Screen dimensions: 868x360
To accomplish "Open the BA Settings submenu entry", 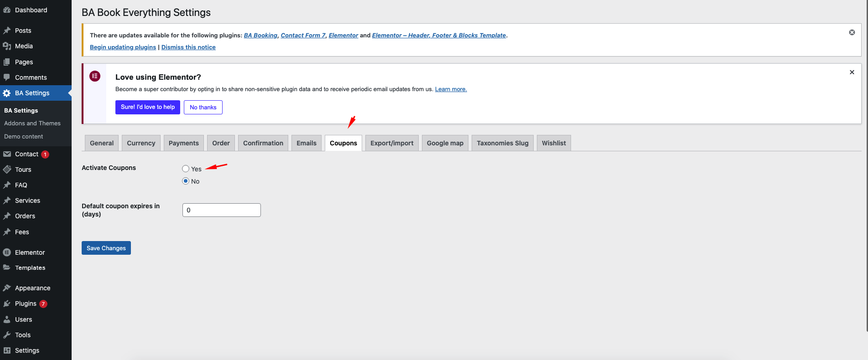I will (21, 110).
